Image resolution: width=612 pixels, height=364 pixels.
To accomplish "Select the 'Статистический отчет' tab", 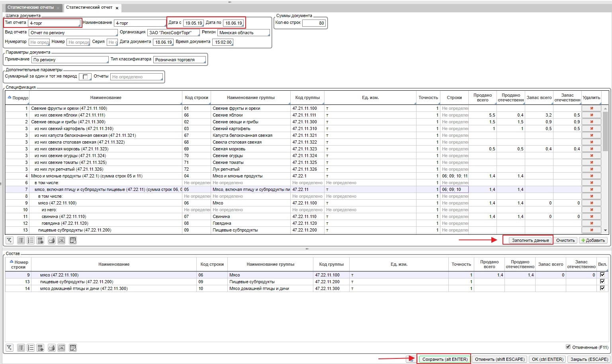I will (89, 8).
